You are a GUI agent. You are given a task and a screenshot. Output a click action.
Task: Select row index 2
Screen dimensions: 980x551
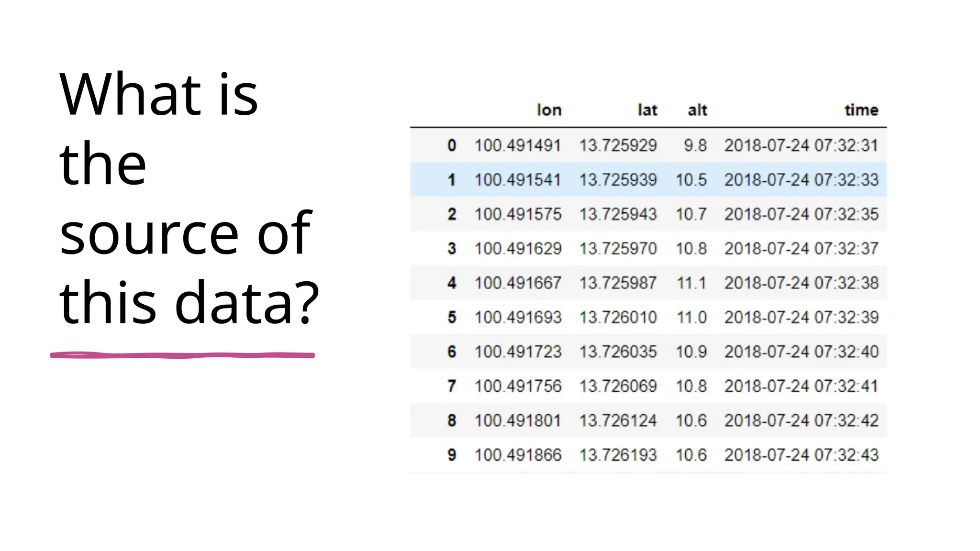(x=452, y=214)
